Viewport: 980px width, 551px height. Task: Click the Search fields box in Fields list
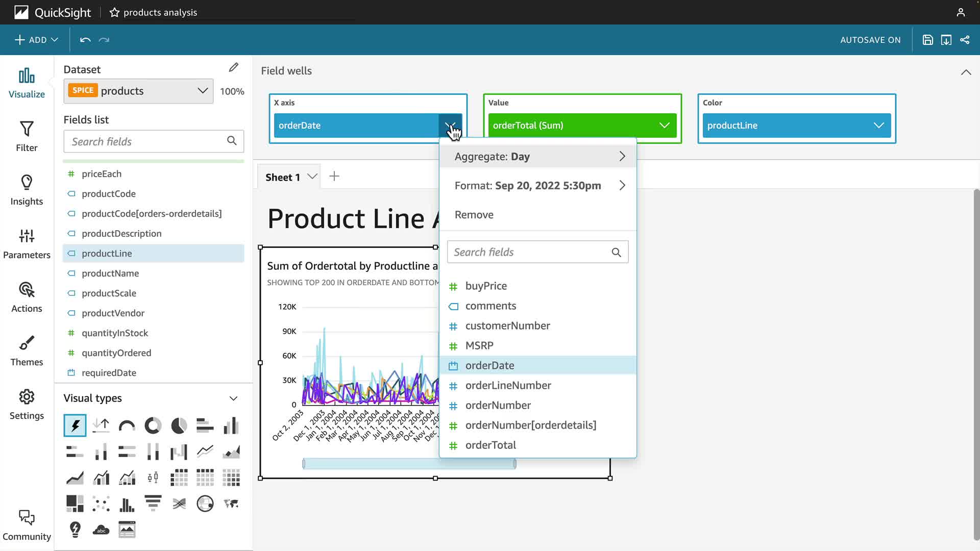(x=147, y=141)
